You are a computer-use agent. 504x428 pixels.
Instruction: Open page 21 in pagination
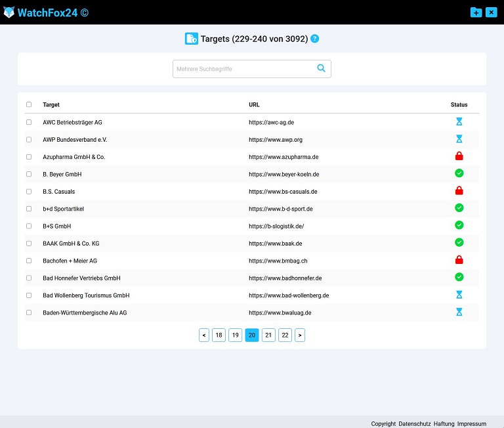tap(268, 335)
